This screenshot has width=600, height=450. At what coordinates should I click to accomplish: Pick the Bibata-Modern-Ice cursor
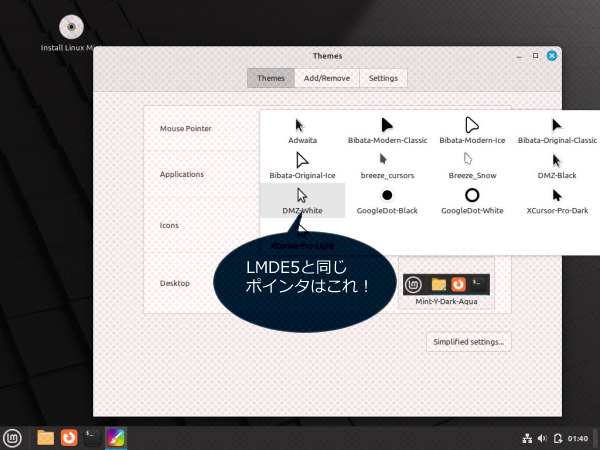point(472,130)
